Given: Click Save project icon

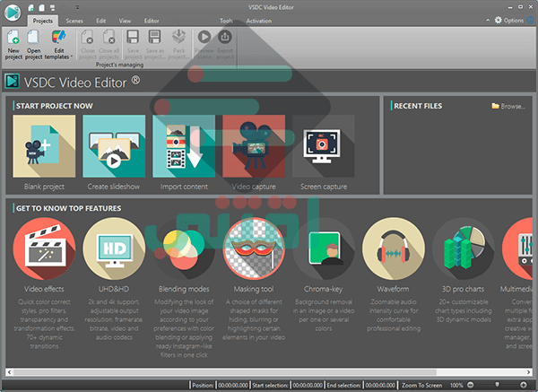Looking at the screenshot, I should pos(133,37).
